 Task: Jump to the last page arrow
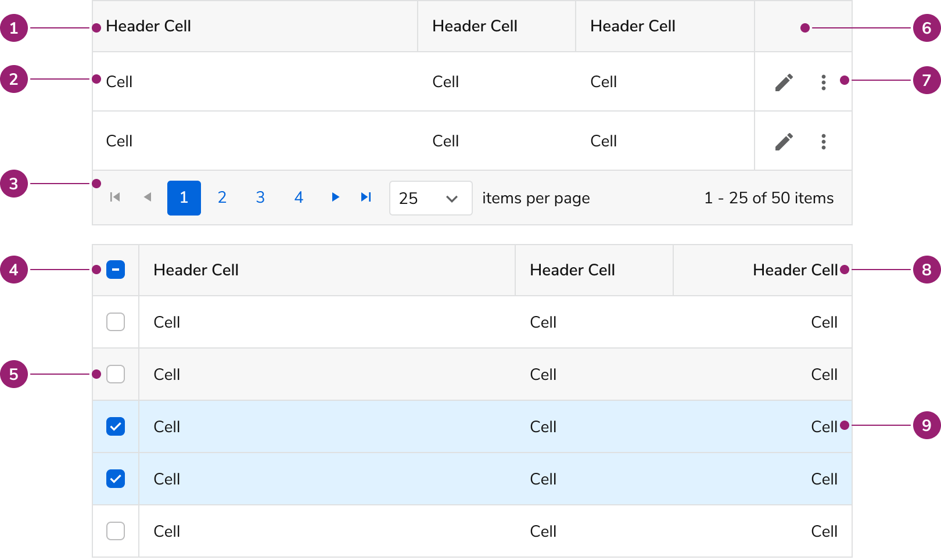coord(366,198)
